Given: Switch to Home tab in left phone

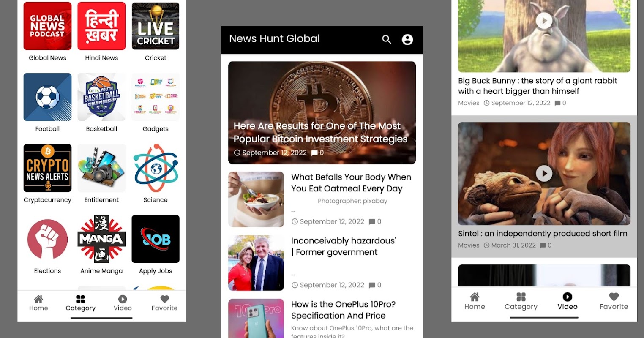Looking at the screenshot, I should 38,303.
